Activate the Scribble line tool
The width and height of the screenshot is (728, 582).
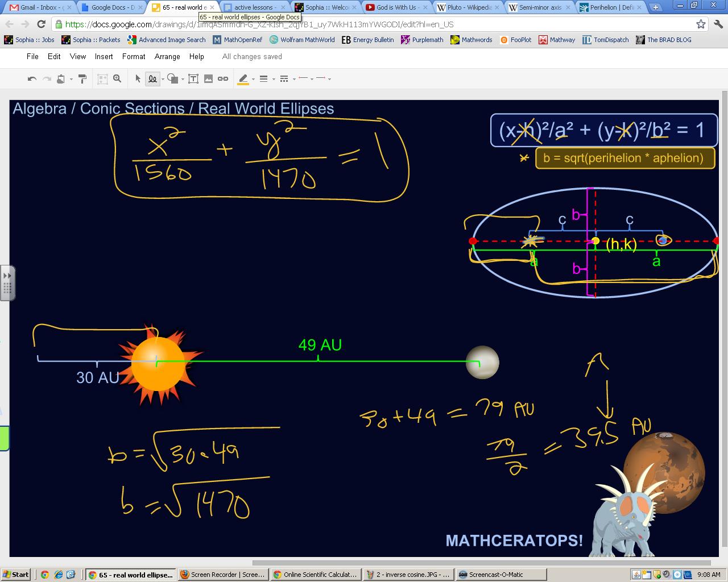(x=152, y=79)
